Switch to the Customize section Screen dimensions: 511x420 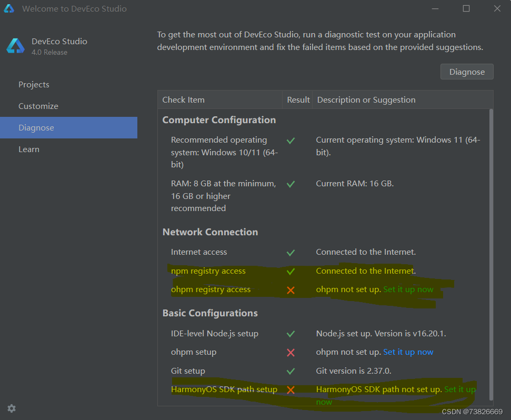pos(68,106)
